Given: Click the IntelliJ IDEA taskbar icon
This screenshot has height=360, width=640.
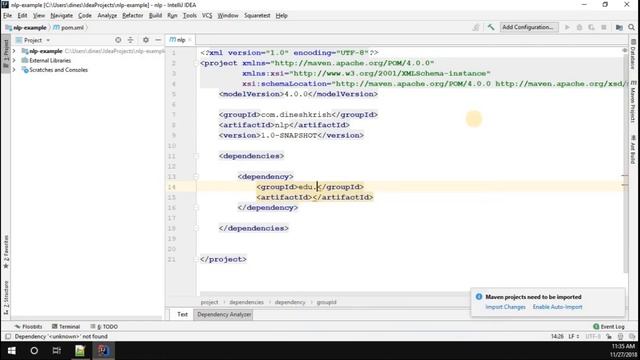Looking at the screenshot, I should 103,351.
